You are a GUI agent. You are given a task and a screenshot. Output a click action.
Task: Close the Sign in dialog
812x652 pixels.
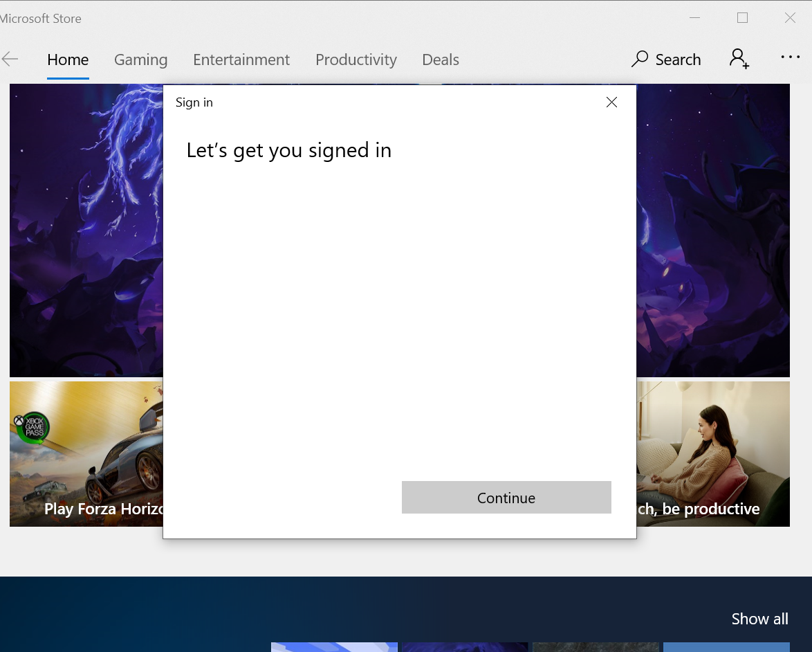coord(611,102)
